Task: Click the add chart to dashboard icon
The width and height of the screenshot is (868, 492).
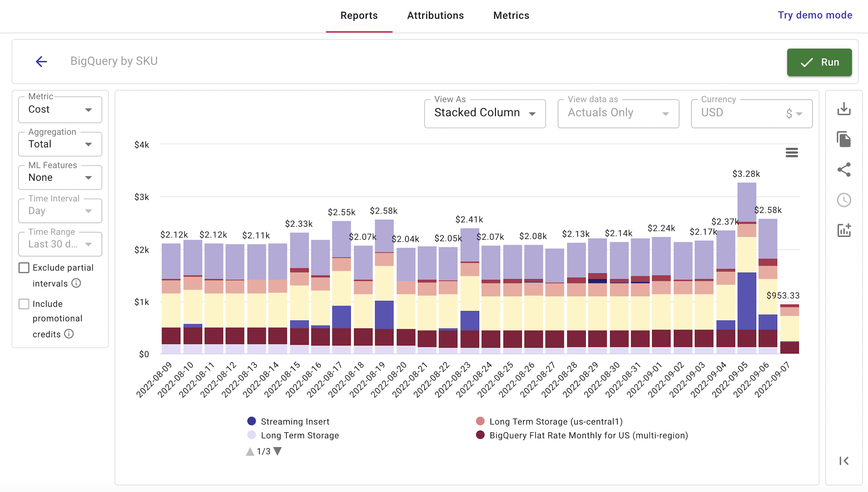Action: point(844,230)
